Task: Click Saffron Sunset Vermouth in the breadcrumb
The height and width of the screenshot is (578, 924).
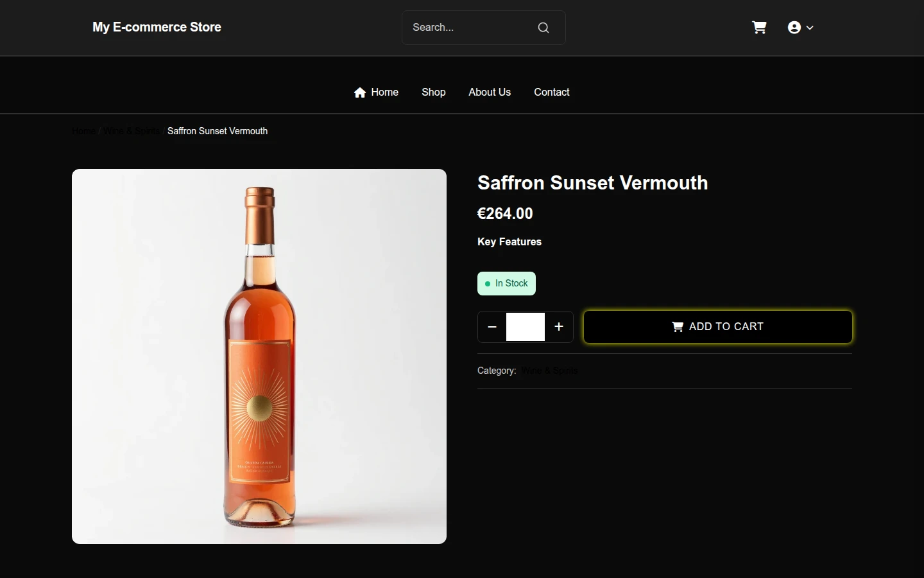Action: [x=218, y=131]
